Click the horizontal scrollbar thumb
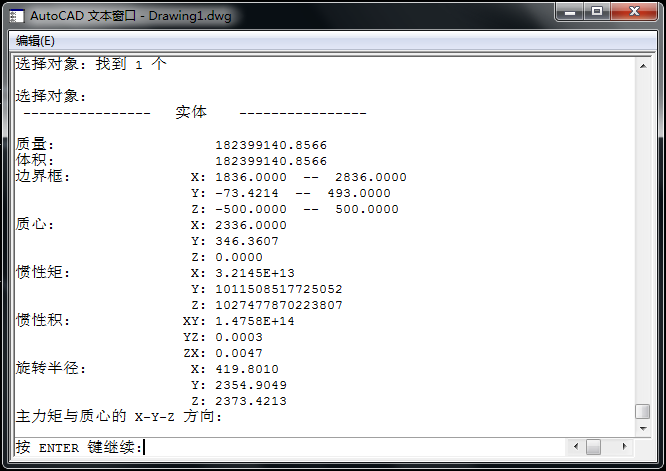Viewport: 666px width, 471px height. [x=593, y=446]
